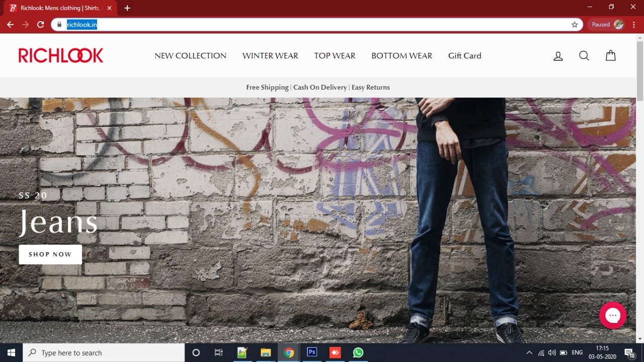Open WhatsApp from the taskbar
Screen dimensions: 644x362
pos(358,352)
